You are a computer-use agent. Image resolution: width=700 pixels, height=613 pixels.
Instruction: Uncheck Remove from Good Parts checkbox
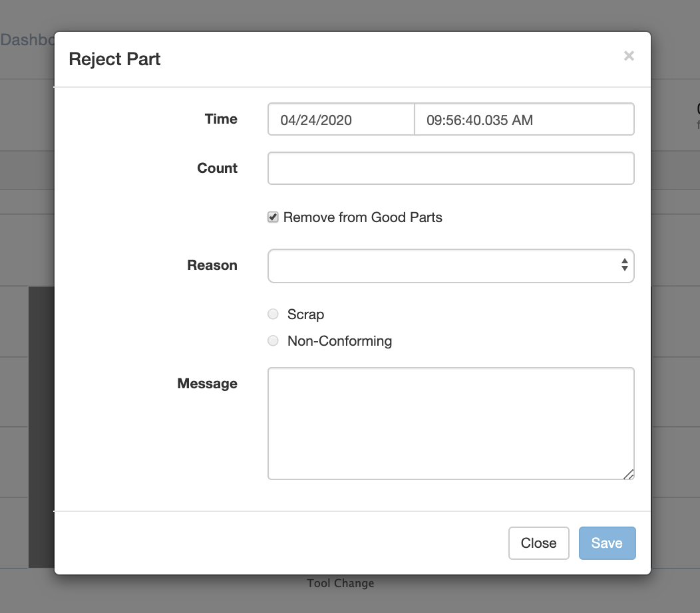pyautogui.click(x=273, y=217)
